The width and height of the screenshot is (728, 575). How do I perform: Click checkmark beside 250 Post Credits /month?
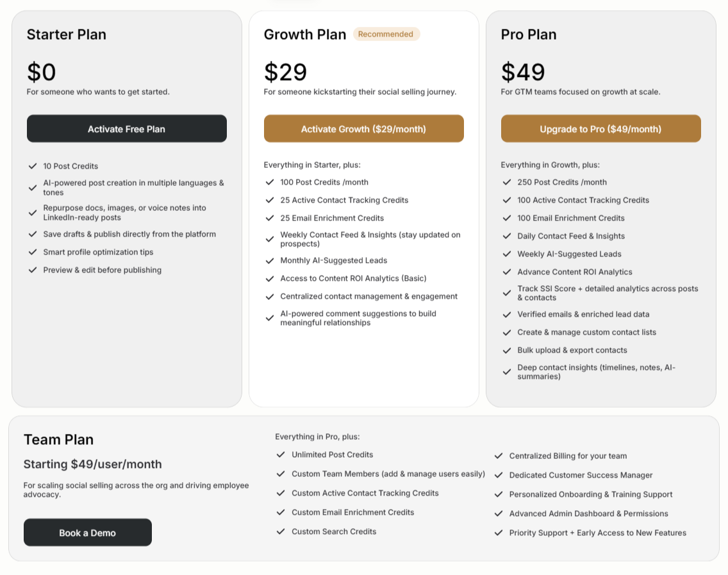coord(507,182)
